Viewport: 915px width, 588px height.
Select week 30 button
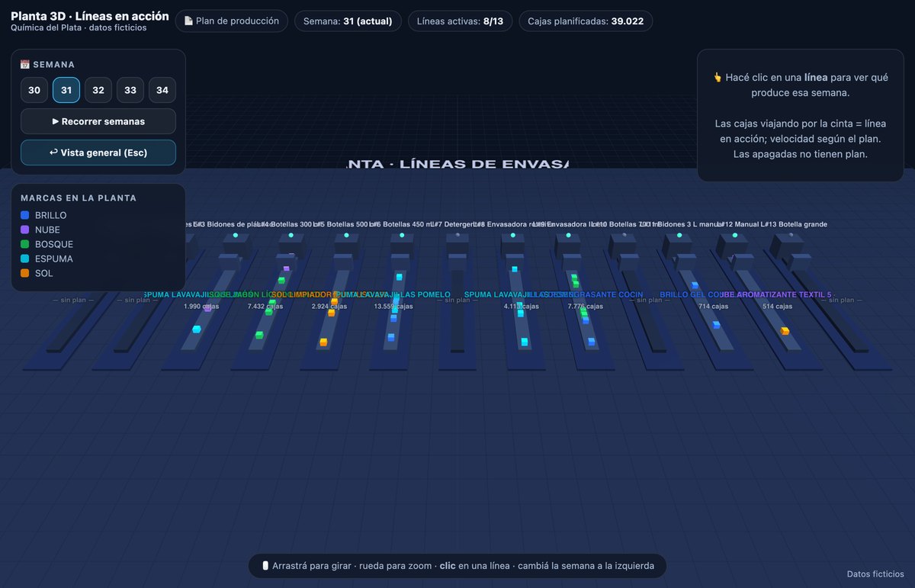(x=34, y=90)
